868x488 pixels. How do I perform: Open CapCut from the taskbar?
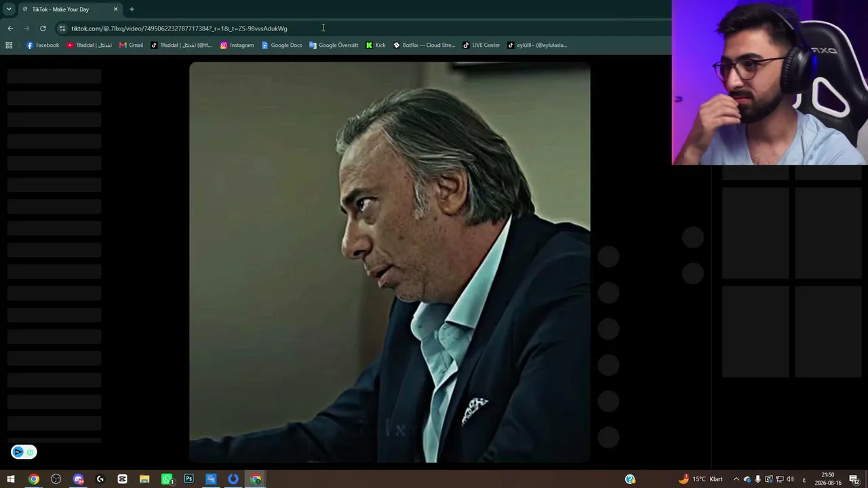[122, 479]
